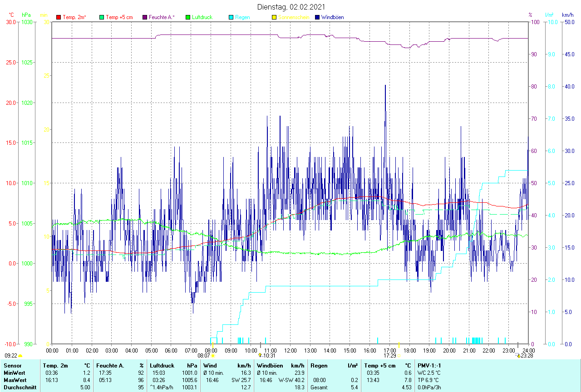Click the green Temp +5 cm legend swatch
The image size is (581, 392).
(102, 17)
